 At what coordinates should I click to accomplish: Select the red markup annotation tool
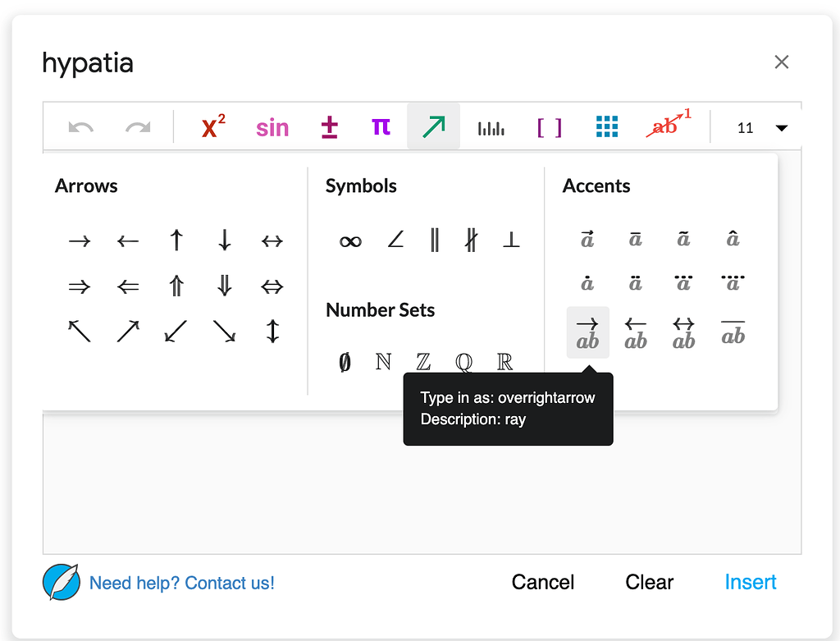click(x=666, y=125)
